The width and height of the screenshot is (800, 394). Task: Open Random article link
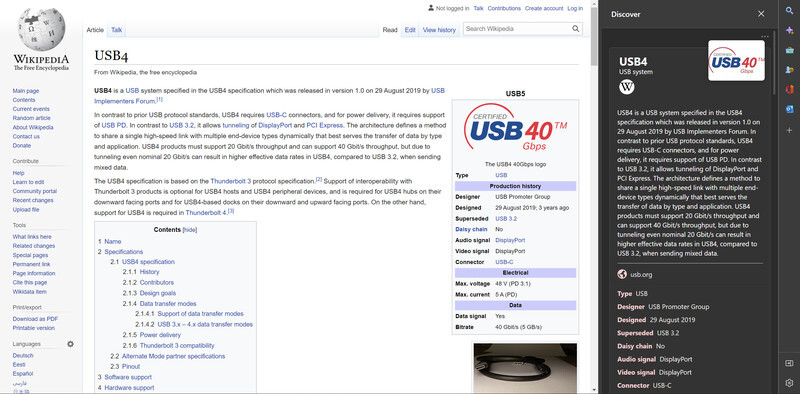tap(31, 118)
